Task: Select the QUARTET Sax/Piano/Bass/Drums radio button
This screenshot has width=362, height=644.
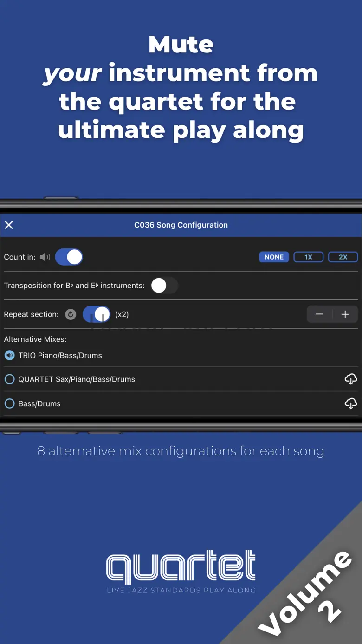Action: click(9, 379)
